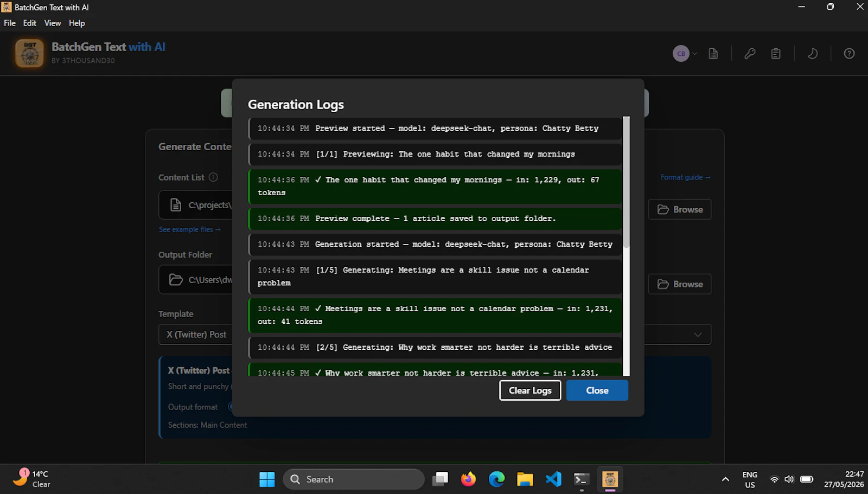
Task: Browse for the output folder
Action: point(680,284)
